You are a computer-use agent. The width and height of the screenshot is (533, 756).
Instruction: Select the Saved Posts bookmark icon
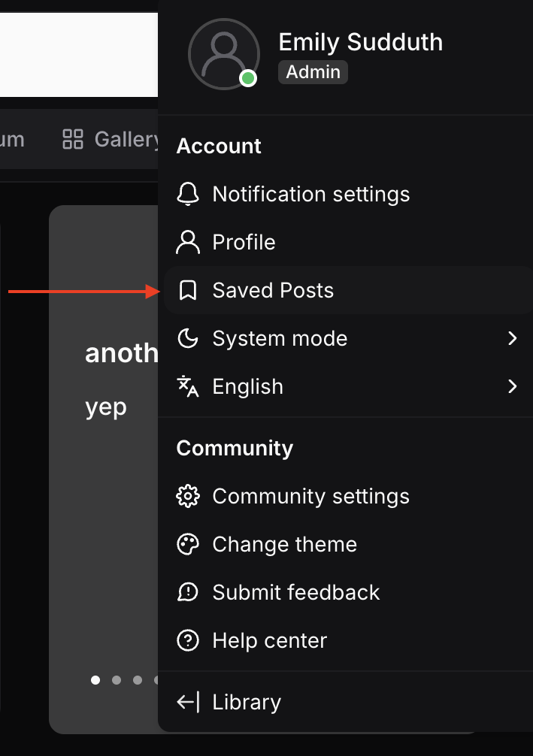(189, 290)
